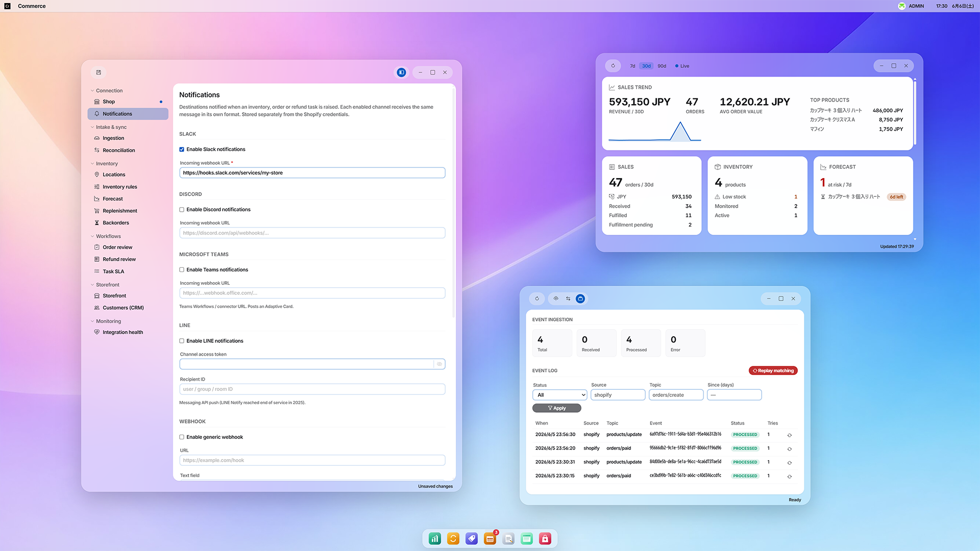Focus the Slack incoming webhook URL field
Screen dimensions: 980x551
312,173
